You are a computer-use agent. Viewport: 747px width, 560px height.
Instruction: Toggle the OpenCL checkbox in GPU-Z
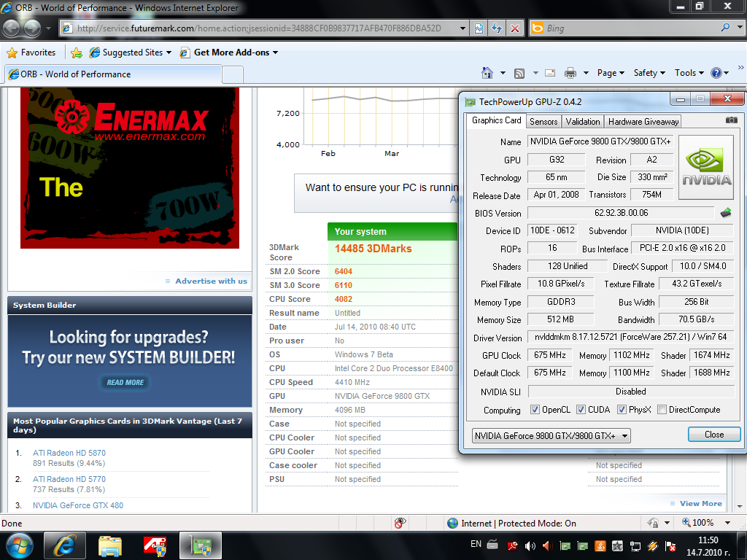pos(535,410)
